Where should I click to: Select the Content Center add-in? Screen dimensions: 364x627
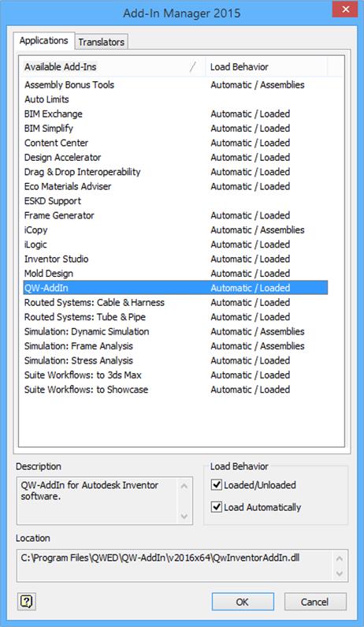pos(176,143)
